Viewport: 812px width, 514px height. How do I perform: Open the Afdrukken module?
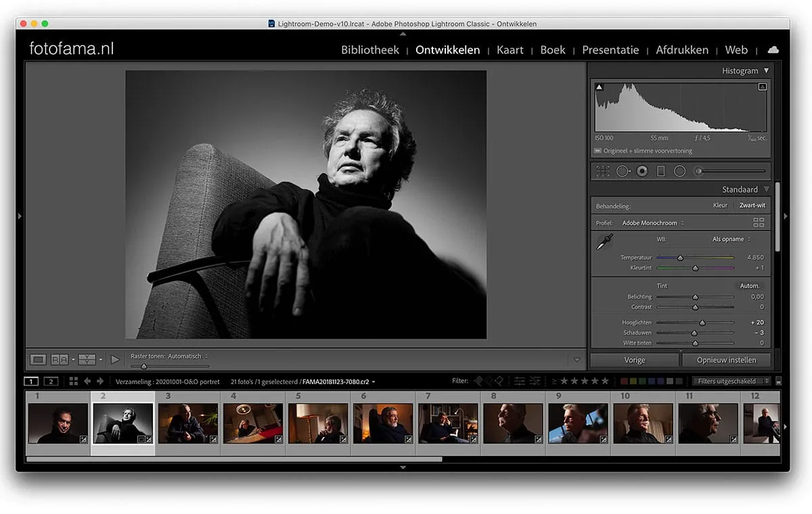(x=682, y=50)
